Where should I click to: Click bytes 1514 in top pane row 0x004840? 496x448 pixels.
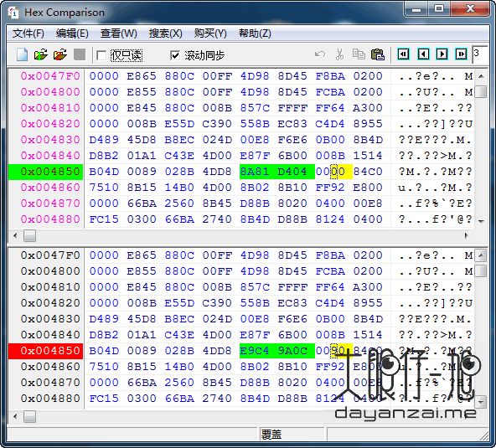click(x=368, y=156)
